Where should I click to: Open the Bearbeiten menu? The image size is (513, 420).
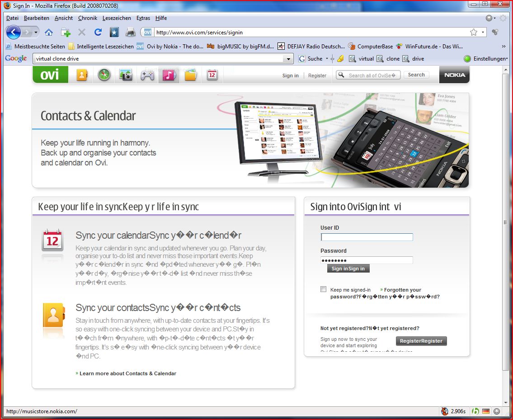[37, 18]
